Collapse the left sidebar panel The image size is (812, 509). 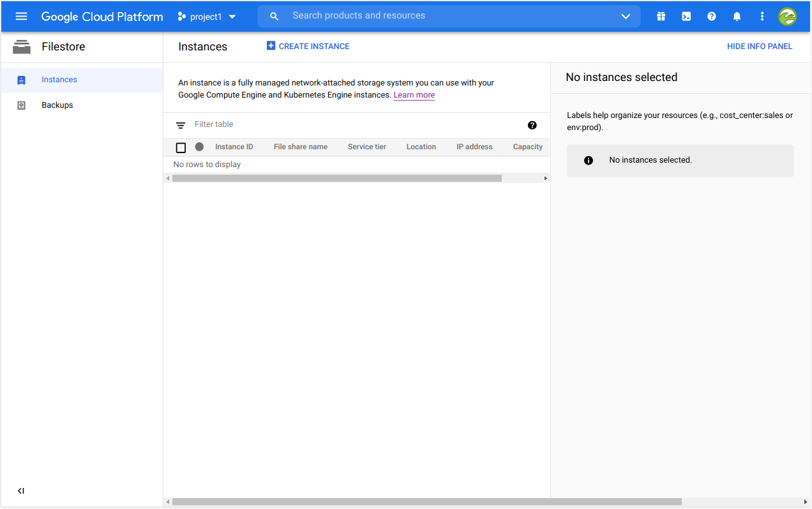pos(21,491)
